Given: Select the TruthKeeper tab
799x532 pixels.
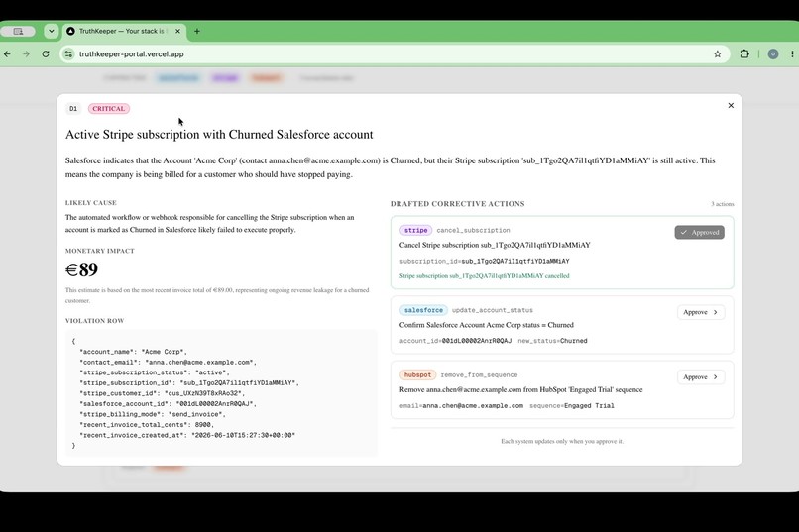Looking at the screenshot, I should pyautogui.click(x=124, y=31).
